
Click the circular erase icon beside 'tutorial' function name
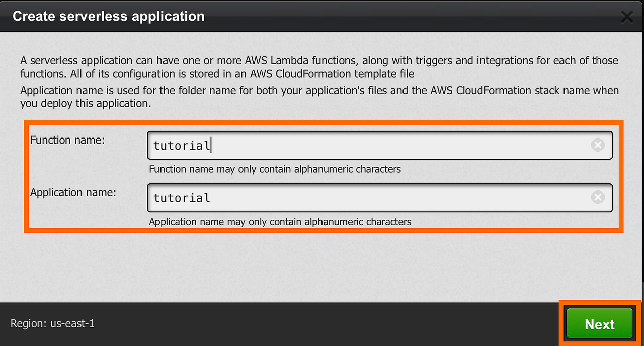pos(598,145)
